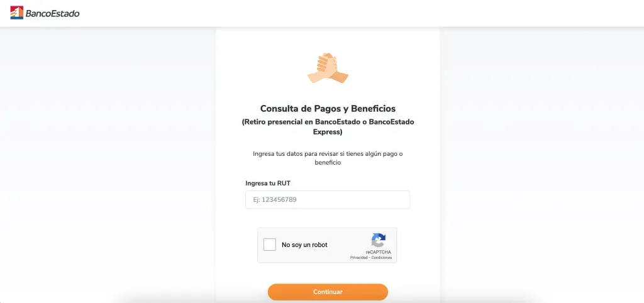
Task: Click the word "beneficio" ending the description
Action: 328,163
